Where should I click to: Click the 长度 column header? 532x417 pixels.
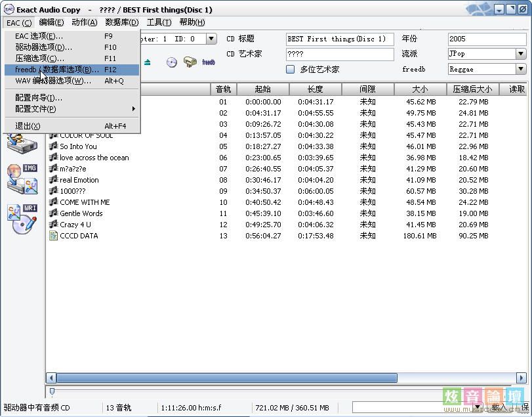pyautogui.click(x=315, y=89)
